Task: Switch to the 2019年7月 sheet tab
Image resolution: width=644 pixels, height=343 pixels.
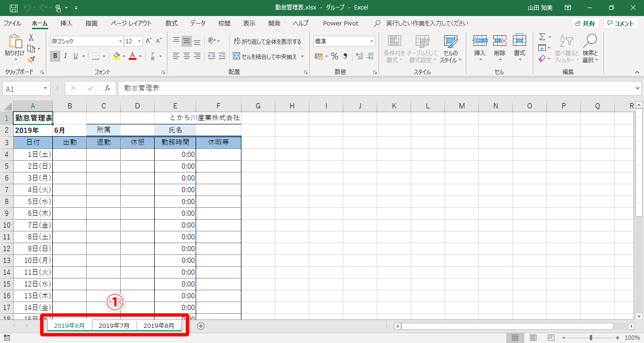Action: pos(114,326)
